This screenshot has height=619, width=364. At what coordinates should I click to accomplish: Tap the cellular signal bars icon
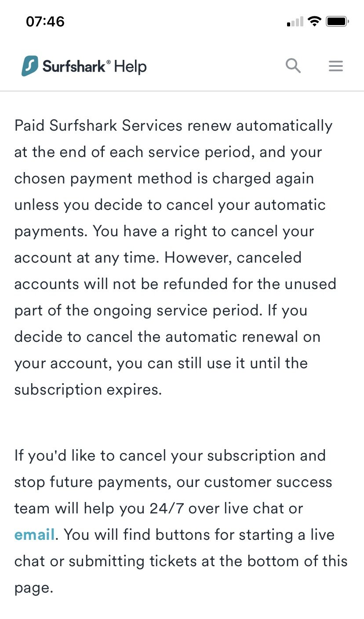(x=295, y=22)
